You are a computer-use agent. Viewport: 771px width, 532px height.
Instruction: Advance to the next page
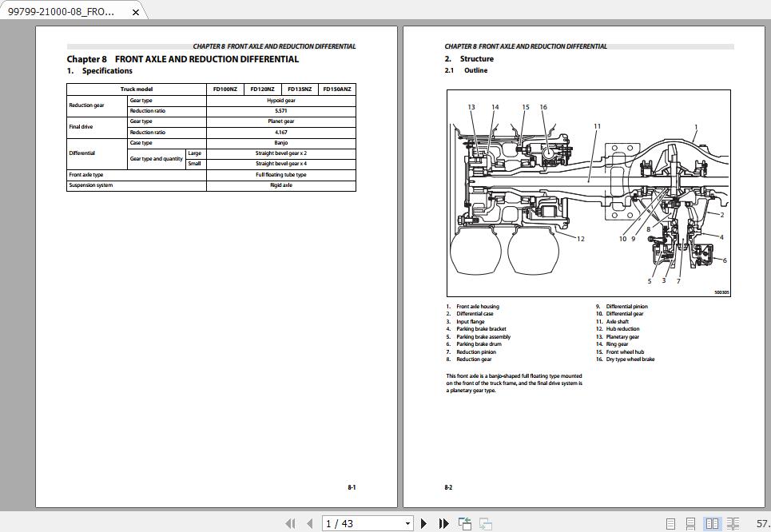click(x=423, y=522)
